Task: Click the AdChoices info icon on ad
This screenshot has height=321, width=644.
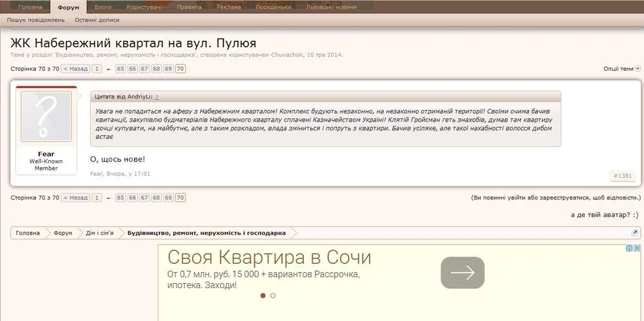Action: (630, 248)
